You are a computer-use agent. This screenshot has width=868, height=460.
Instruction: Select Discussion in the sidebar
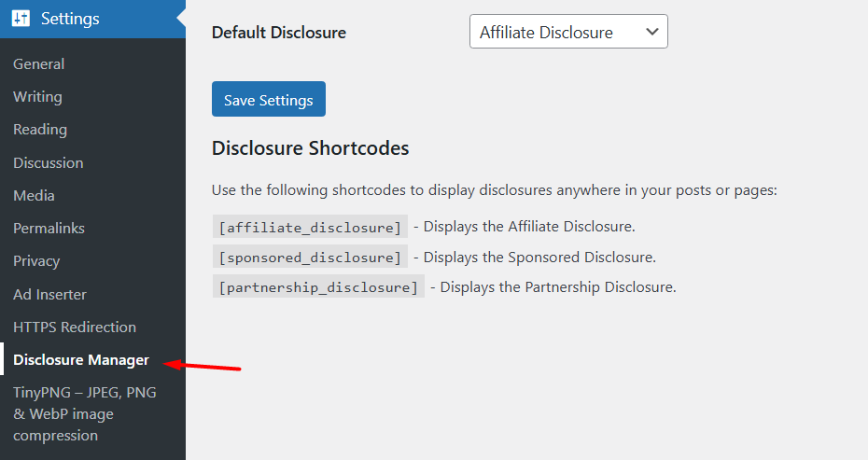(49, 162)
